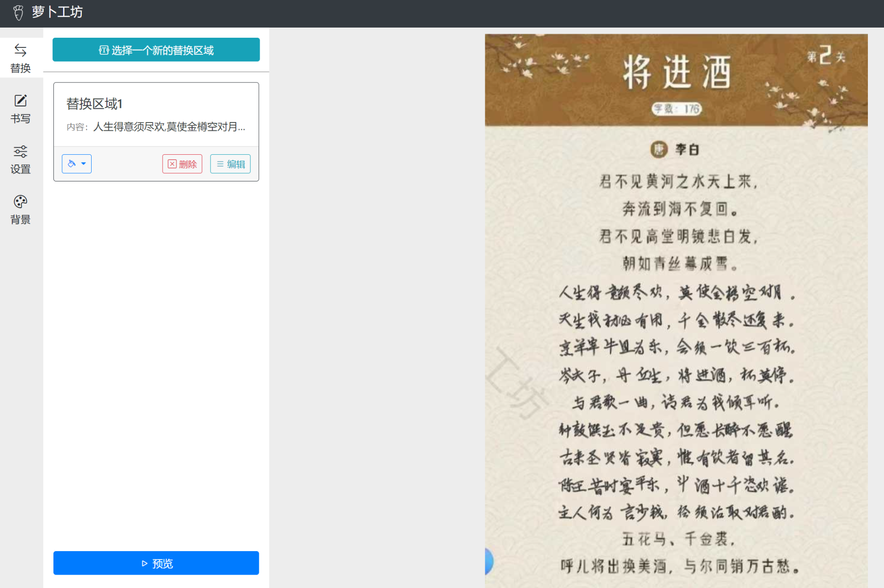Click 选择一个新的替换区域 button
This screenshot has width=884, height=588.
point(156,50)
